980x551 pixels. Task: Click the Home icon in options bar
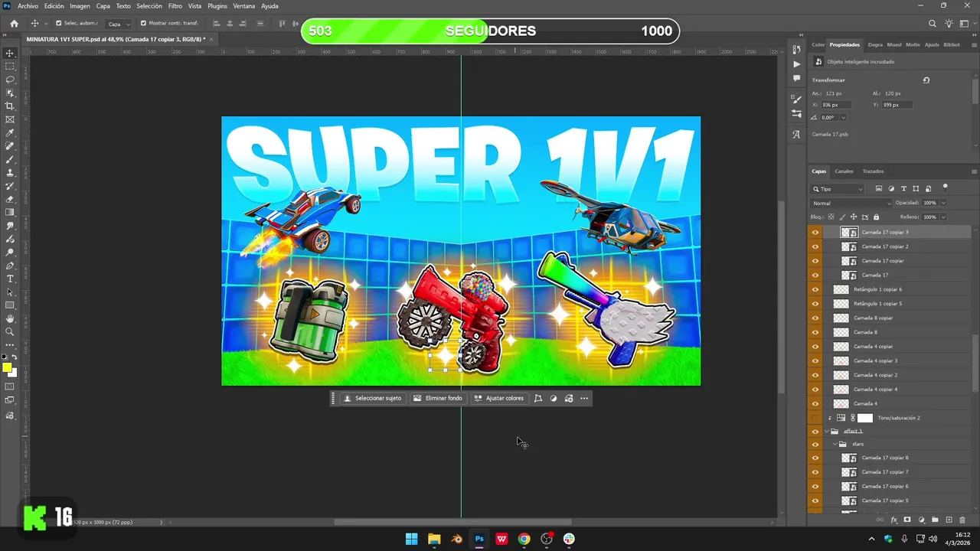[x=14, y=23]
